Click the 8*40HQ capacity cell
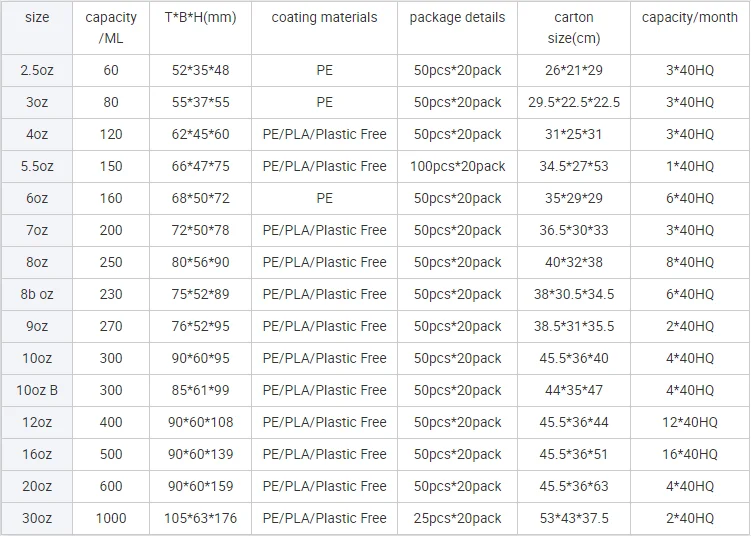The width and height of the screenshot is (751, 536). (x=690, y=262)
